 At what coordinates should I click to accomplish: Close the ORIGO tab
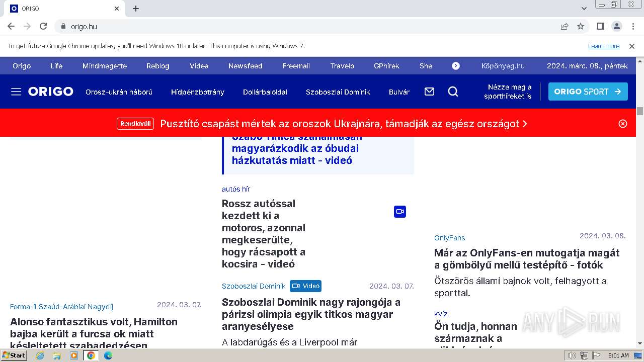click(117, 9)
